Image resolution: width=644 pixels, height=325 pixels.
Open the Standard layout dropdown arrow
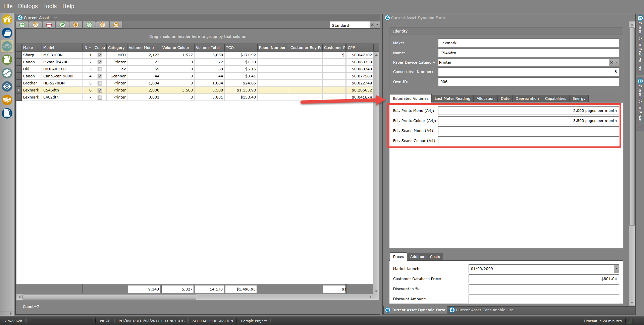[x=377, y=25]
